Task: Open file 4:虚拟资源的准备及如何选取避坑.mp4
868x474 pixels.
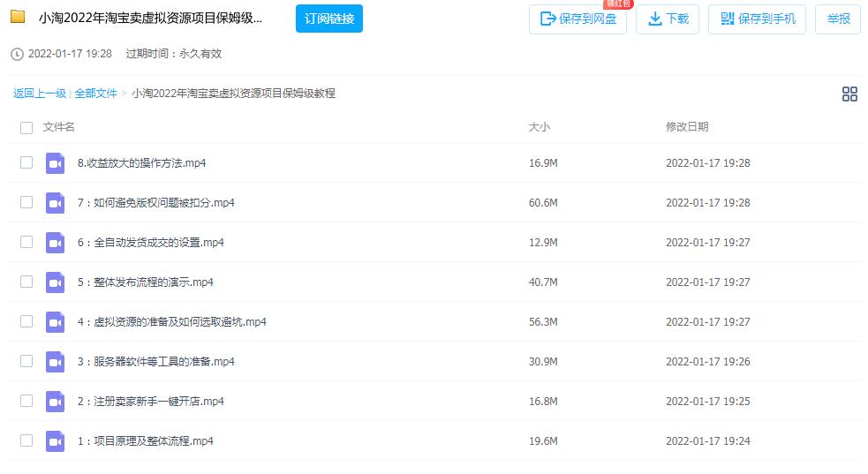Action: pyautogui.click(x=172, y=322)
